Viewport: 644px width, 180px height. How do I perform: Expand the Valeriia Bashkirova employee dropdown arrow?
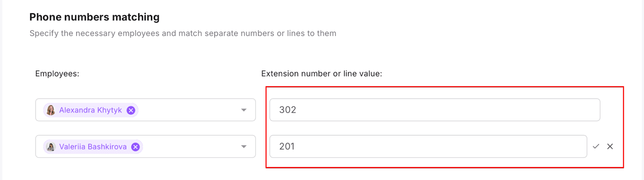(x=244, y=147)
